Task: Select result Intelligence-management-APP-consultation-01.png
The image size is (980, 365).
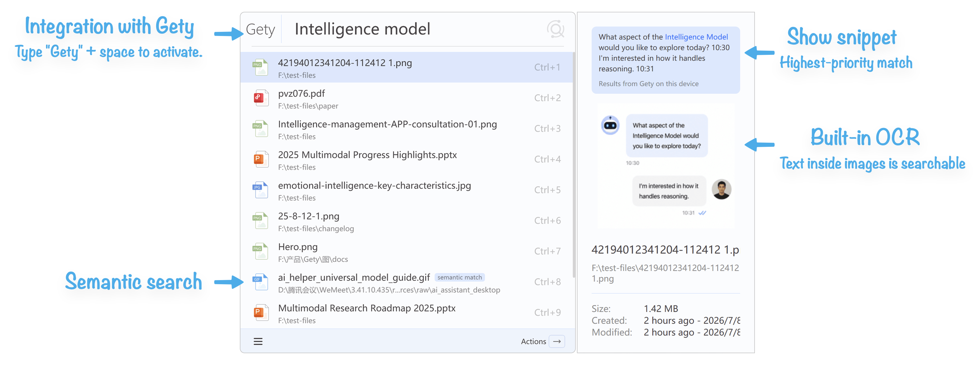Action: (x=407, y=129)
